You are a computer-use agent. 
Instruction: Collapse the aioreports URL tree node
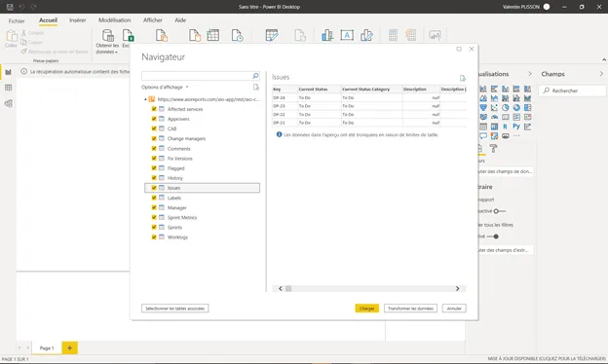pyautogui.click(x=145, y=99)
